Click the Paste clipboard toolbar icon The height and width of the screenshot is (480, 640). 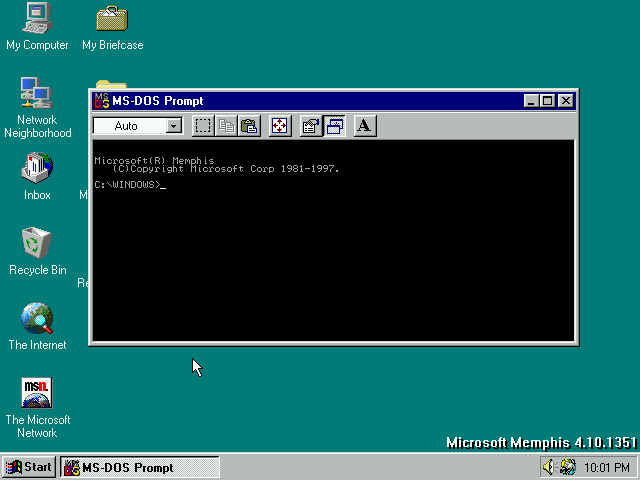click(249, 126)
